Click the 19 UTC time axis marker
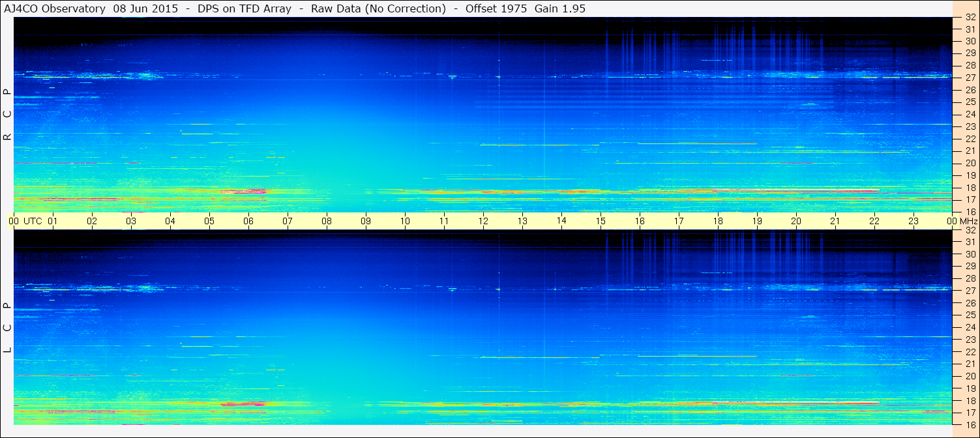The image size is (980, 438). point(756,221)
